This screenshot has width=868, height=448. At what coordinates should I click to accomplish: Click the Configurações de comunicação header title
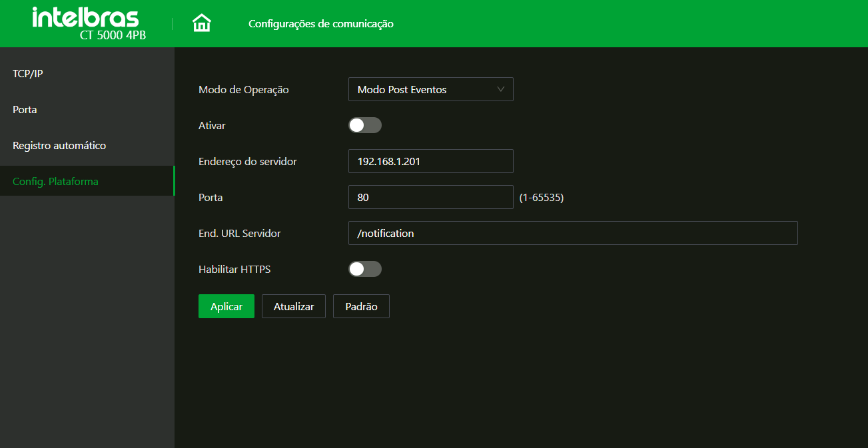(320, 24)
